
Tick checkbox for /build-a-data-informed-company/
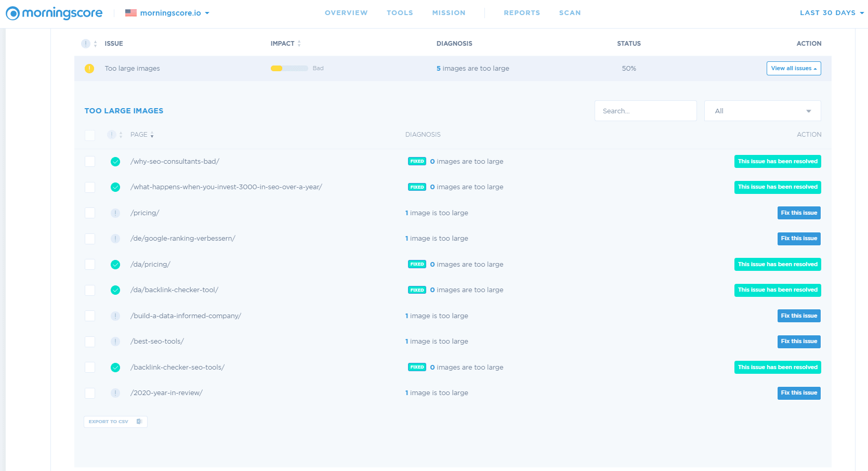coord(90,316)
